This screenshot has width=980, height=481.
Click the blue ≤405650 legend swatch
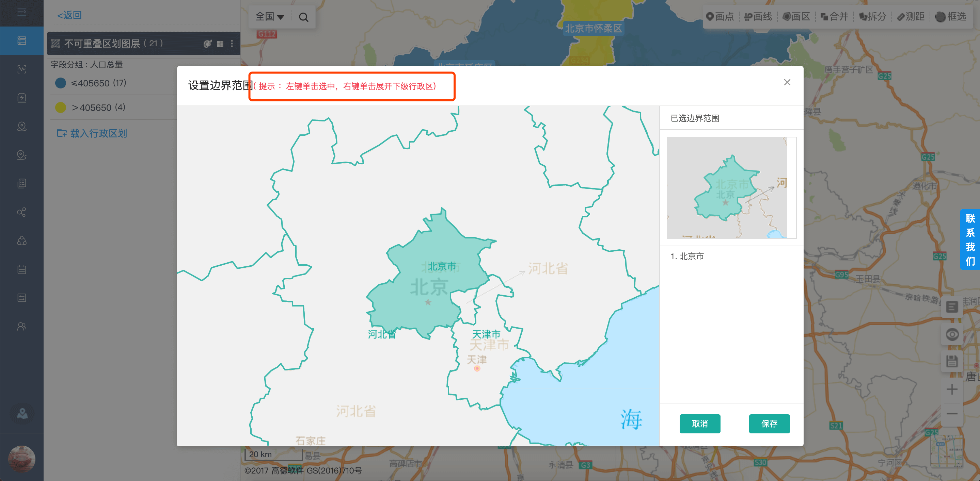pos(61,83)
